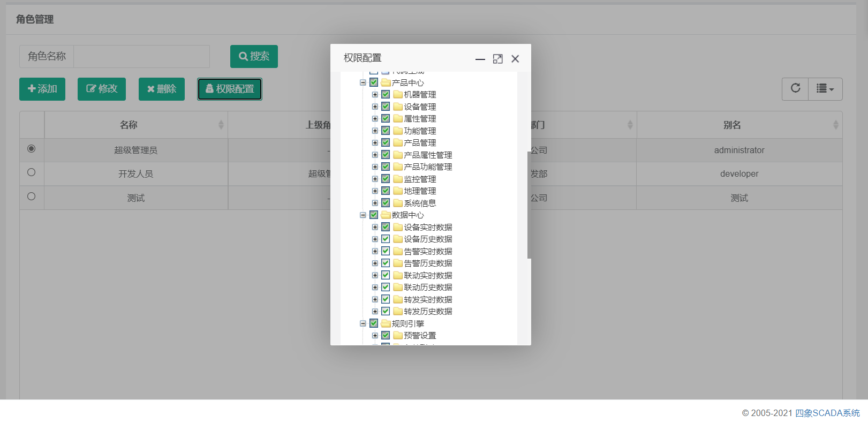The width and height of the screenshot is (868, 423).
Task: Click the 数据中心 folder icon
Action: coord(386,215)
